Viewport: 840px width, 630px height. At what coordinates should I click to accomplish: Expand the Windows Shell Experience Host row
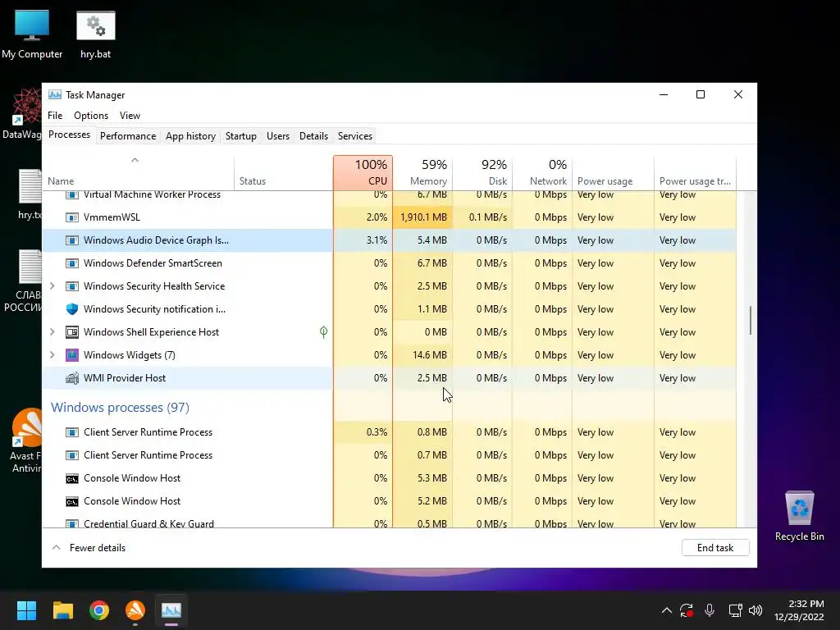click(x=52, y=332)
